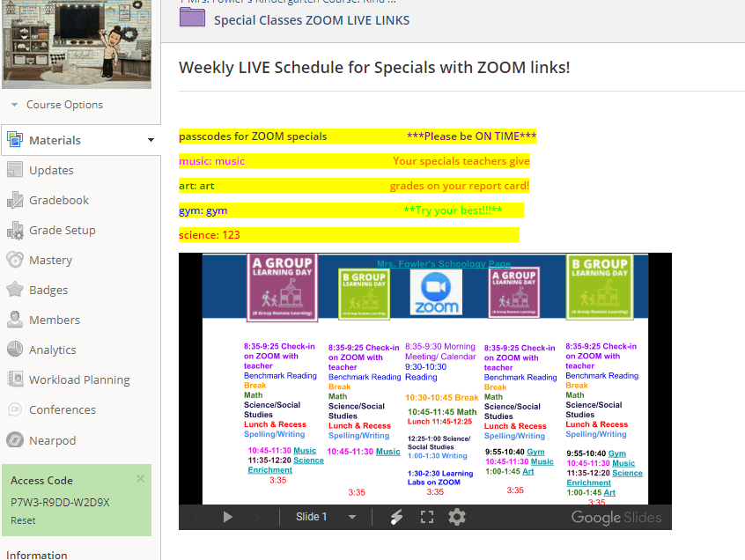
Task: Play the Google Slides presentation
Action: click(x=227, y=517)
